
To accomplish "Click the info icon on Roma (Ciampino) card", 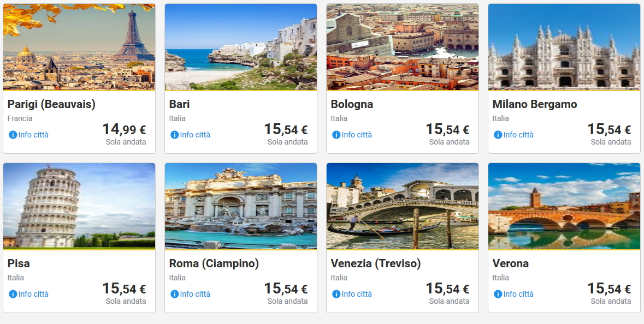I will 174,294.
